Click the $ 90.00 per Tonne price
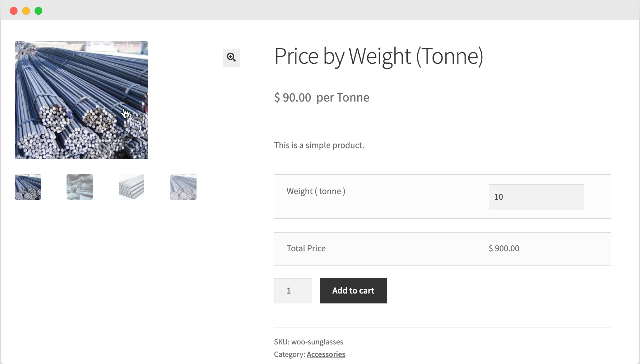Screen dimensions: 640x364 (x=322, y=97)
